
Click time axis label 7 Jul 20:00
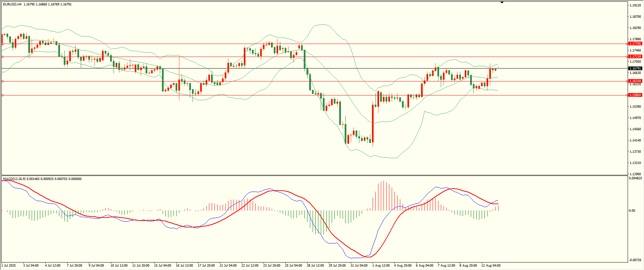click(74, 266)
